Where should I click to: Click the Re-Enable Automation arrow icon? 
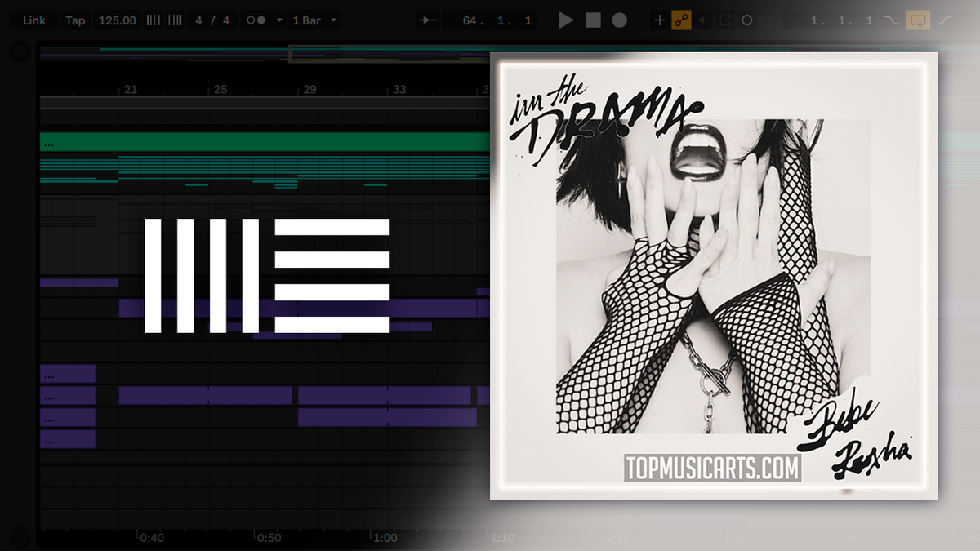702,20
